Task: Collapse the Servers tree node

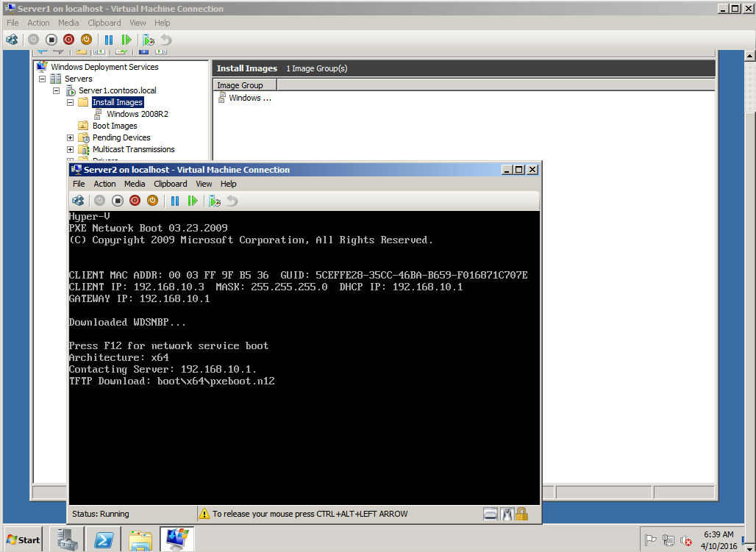Action: tap(42, 79)
